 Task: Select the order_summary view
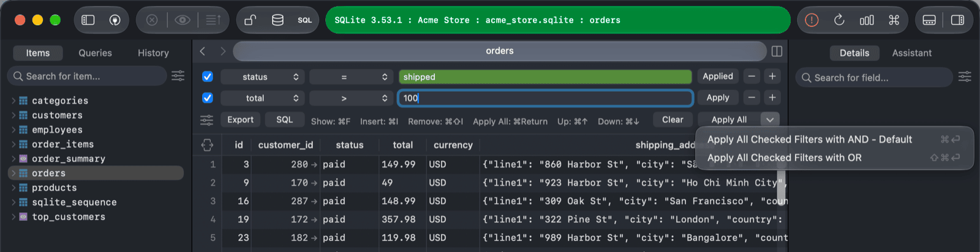[x=69, y=158]
